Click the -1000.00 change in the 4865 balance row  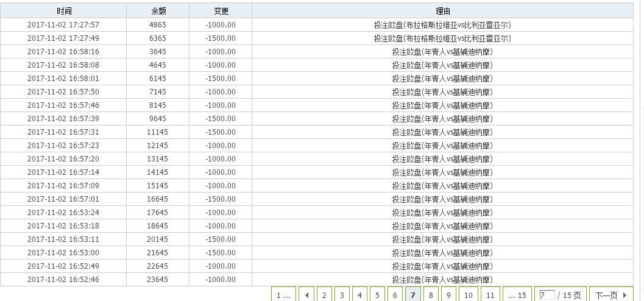(221, 24)
